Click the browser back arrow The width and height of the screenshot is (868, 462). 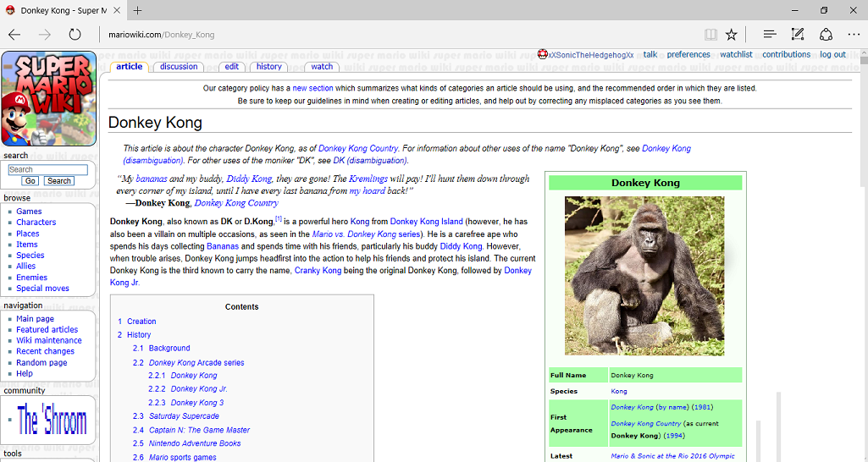14,35
